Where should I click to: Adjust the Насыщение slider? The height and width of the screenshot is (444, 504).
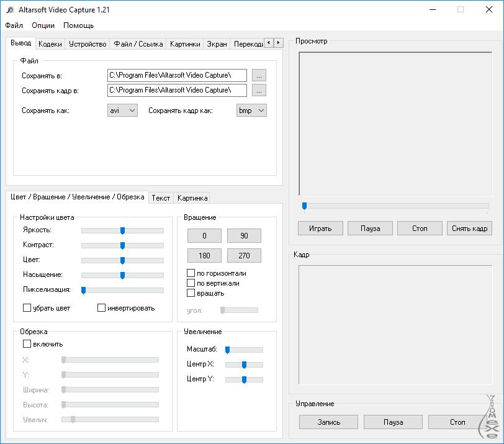coord(122,275)
